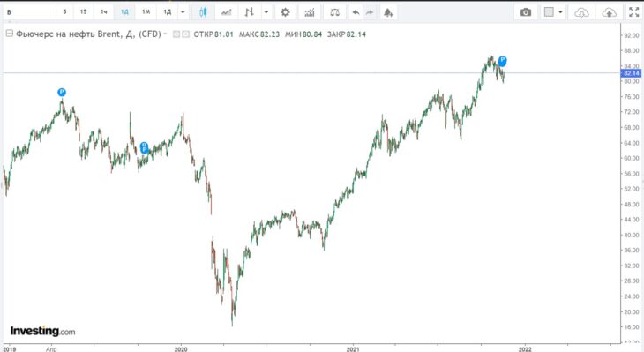644x352 pixels.
Task: Click the 60.00 price axis label
Action: tap(632, 158)
